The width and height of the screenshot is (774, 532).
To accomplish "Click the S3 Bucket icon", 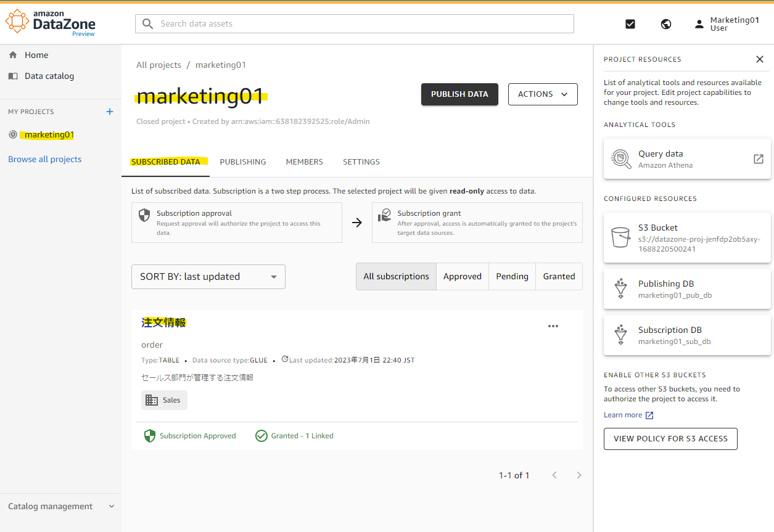I will [x=620, y=237].
